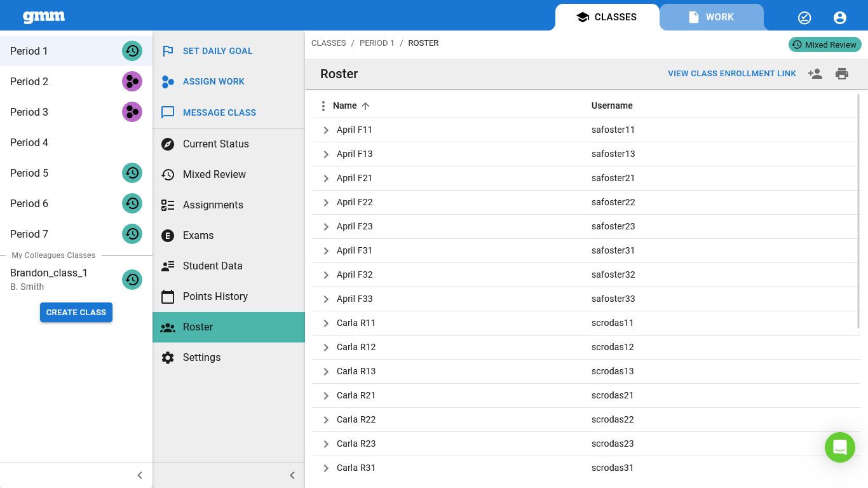Click Brandon_class_1 mixed review badge icon
This screenshot has height=488, width=868.
tap(132, 280)
